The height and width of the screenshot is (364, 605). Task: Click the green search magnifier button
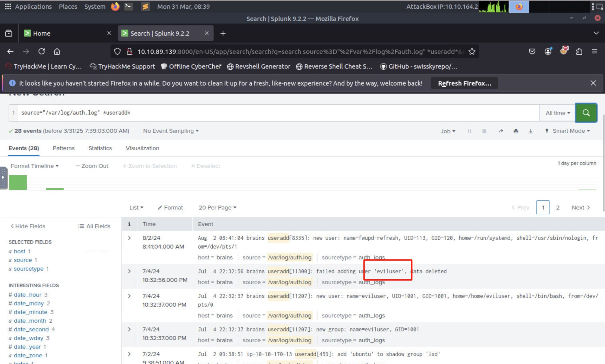(586, 113)
